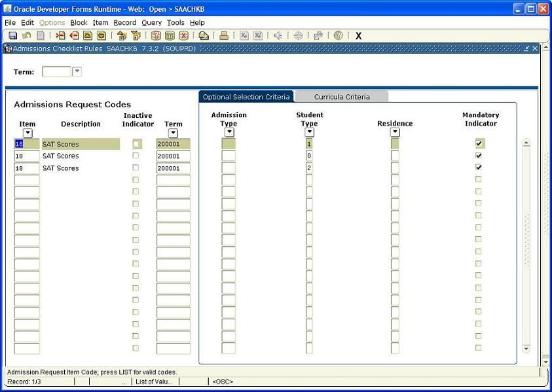Open the Item menu
The height and width of the screenshot is (392, 552).
pos(101,22)
